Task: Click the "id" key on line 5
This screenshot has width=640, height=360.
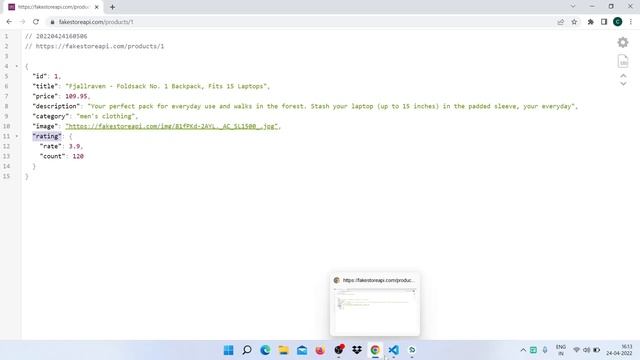Action: (x=40, y=76)
